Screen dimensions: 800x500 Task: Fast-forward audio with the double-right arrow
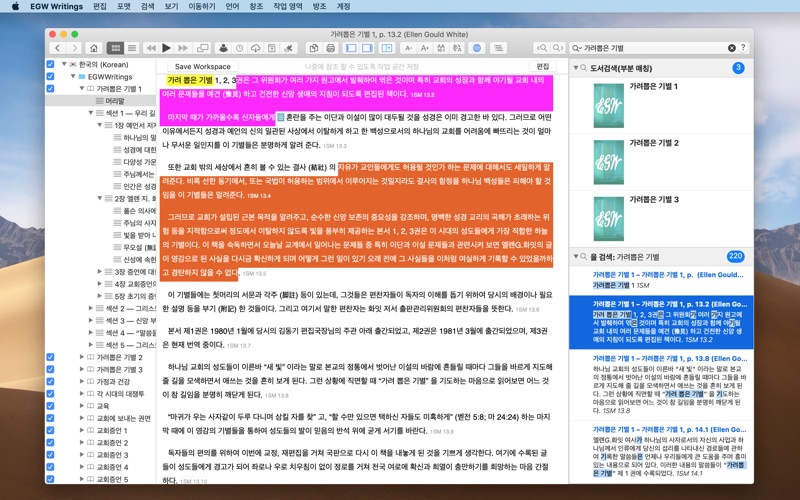[183, 48]
